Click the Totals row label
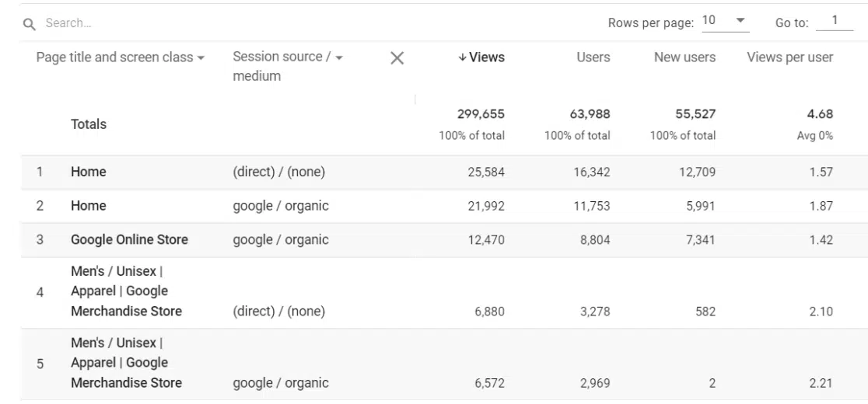The width and height of the screenshot is (868, 404). [88, 124]
